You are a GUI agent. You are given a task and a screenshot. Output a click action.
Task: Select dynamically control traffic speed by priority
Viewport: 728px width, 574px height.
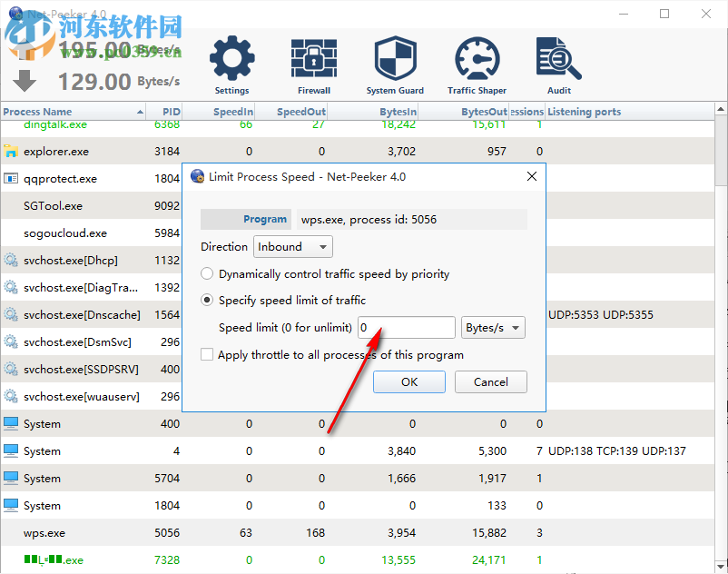pyautogui.click(x=207, y=272)
